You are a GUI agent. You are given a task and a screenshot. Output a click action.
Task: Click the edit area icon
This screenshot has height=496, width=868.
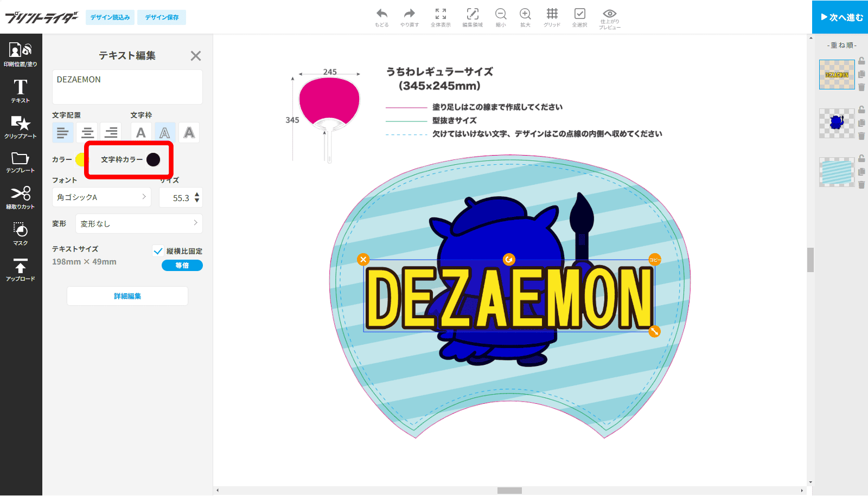473,17
